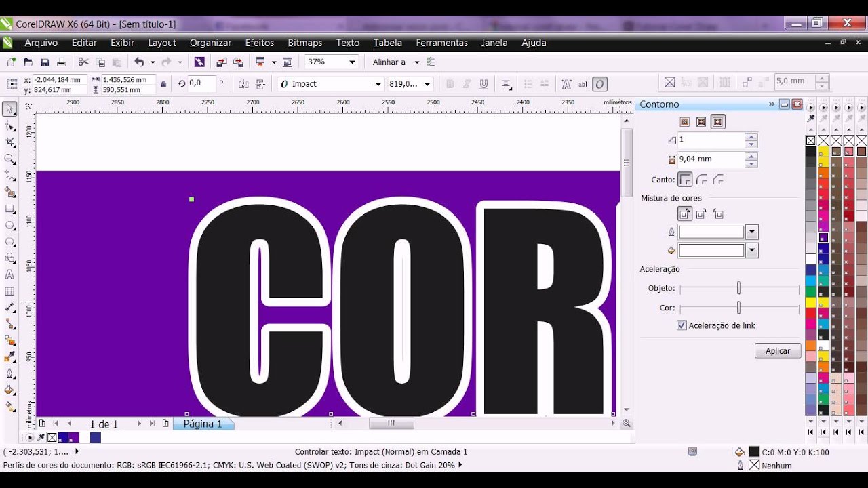This screenshot has height=488, width=868.
Task: Click the Export icon in the toolbar
Action: pyautogui.click(x=238, y=62)
